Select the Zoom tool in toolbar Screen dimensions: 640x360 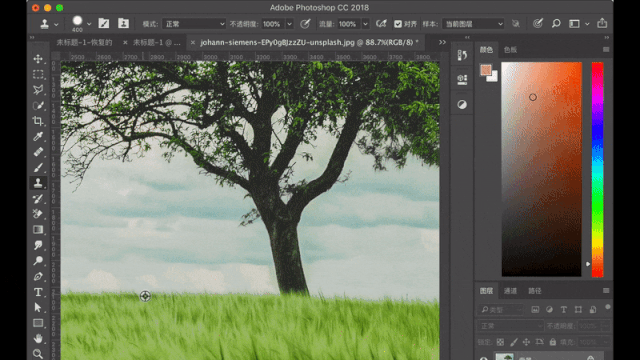[38, 353]
